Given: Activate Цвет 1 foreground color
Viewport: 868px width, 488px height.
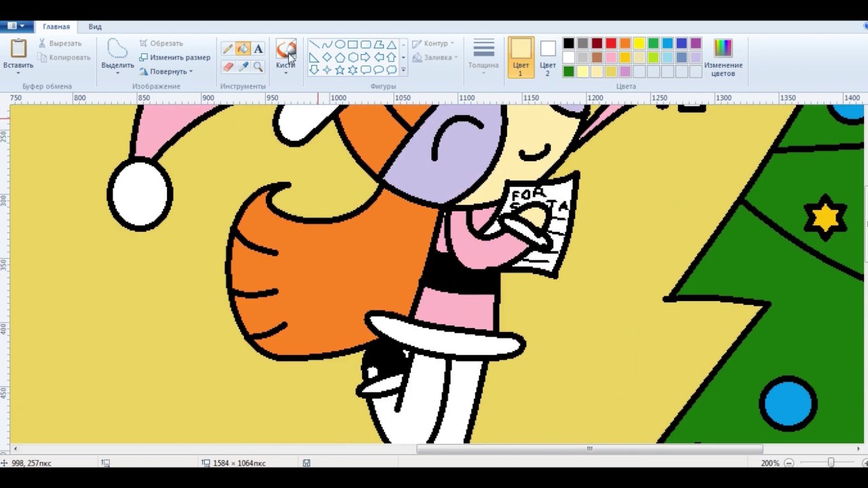Looking at the screenshot, I should [x=521, y=57].
